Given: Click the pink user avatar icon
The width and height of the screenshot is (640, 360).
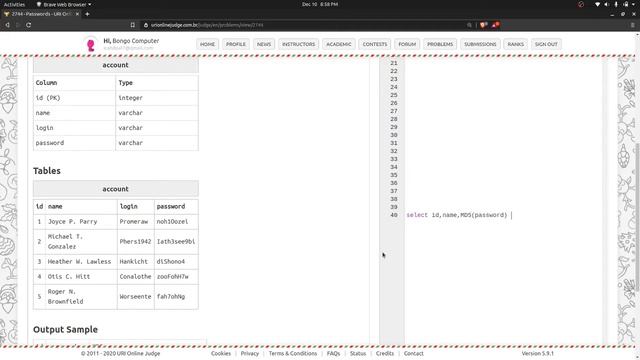Looking at the screenshot, I should [x=91, y=44].
